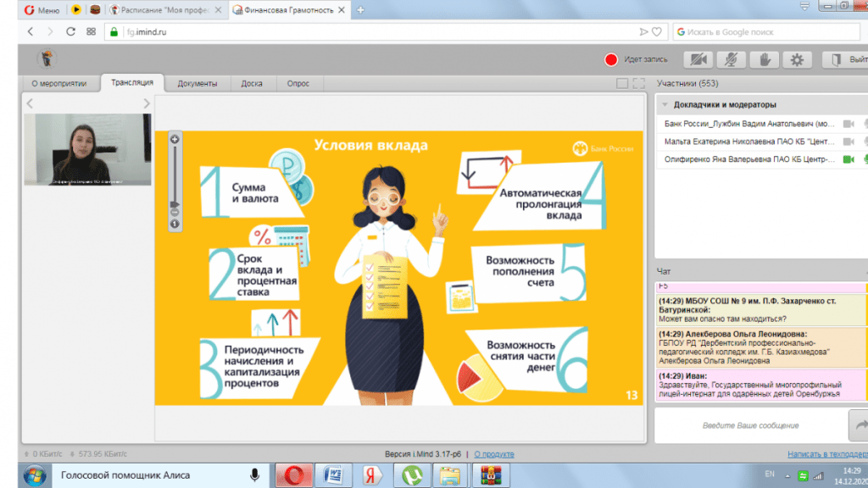Viewport: 868px width, 488px height.
Task: Expand the presentation to fullscreen
Action: coord(639,84)
